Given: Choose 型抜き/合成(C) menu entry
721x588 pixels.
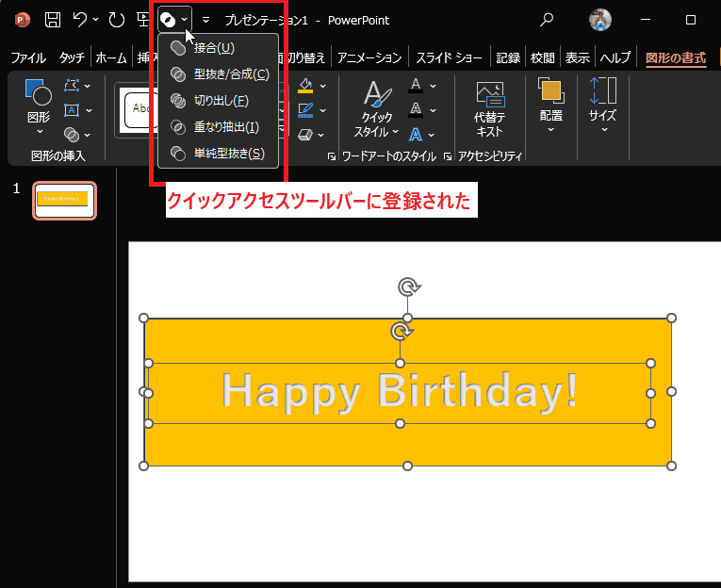Looking at the screenshot, I should (x=231, y=74).
